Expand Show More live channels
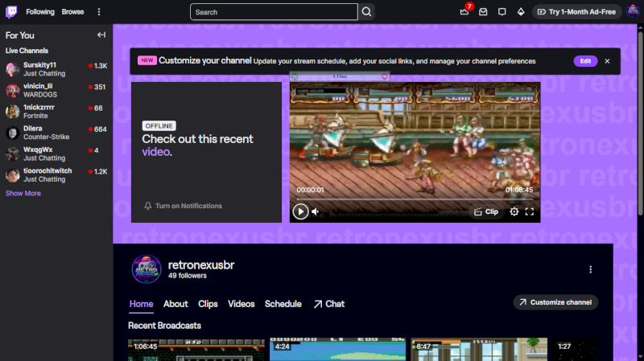Screen dimensions: 644x361 pyautogui.click(x=23, y=193)
